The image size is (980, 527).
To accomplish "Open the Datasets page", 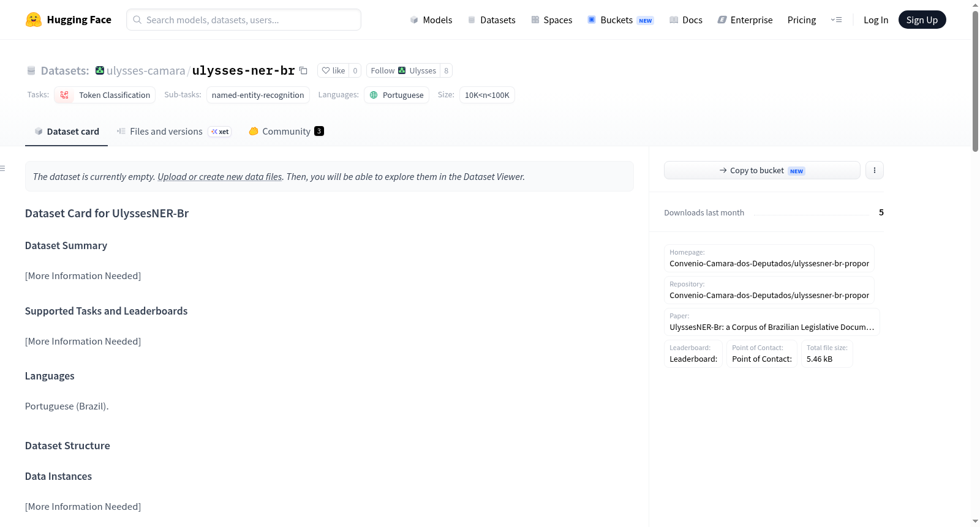I will click(491, 20).
